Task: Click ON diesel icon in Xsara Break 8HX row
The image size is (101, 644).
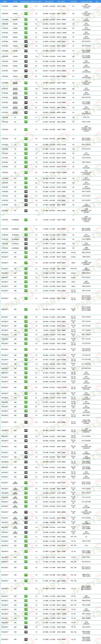Action: coord(26,98)
